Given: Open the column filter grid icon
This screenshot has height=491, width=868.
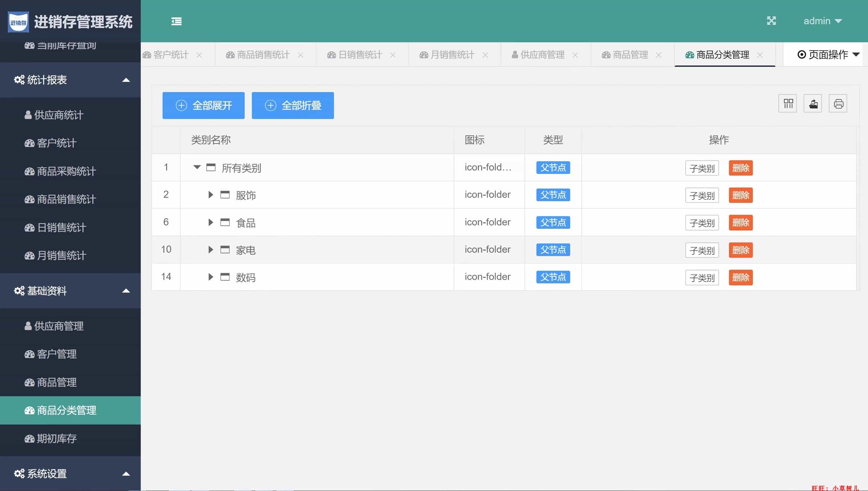Looking at the screenshot, I should (x=788, y=104).
